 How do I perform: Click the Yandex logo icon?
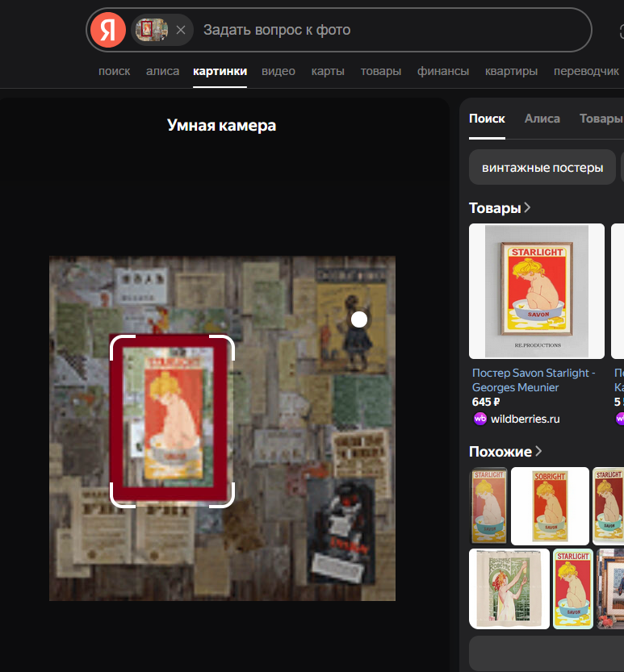(108, 30)
